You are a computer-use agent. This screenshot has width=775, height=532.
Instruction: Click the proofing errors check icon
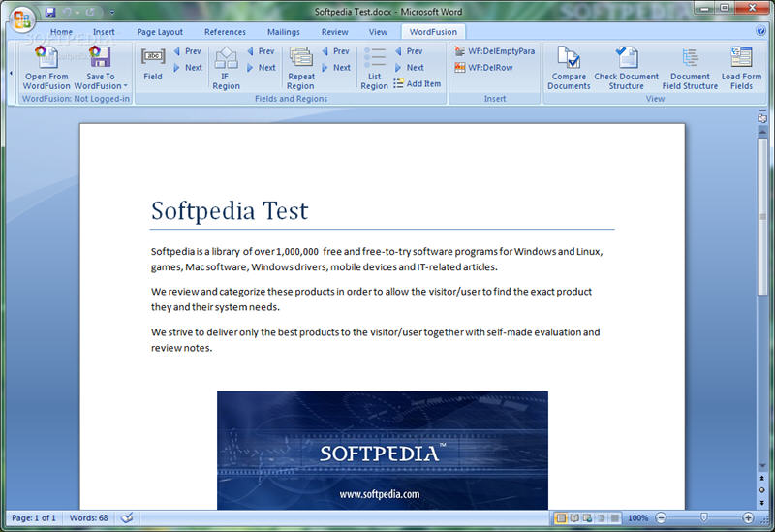pyautogui.click(x=127, y=518)
